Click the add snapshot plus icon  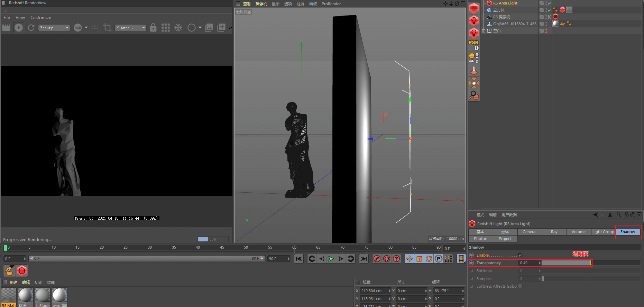coord(221,28)
